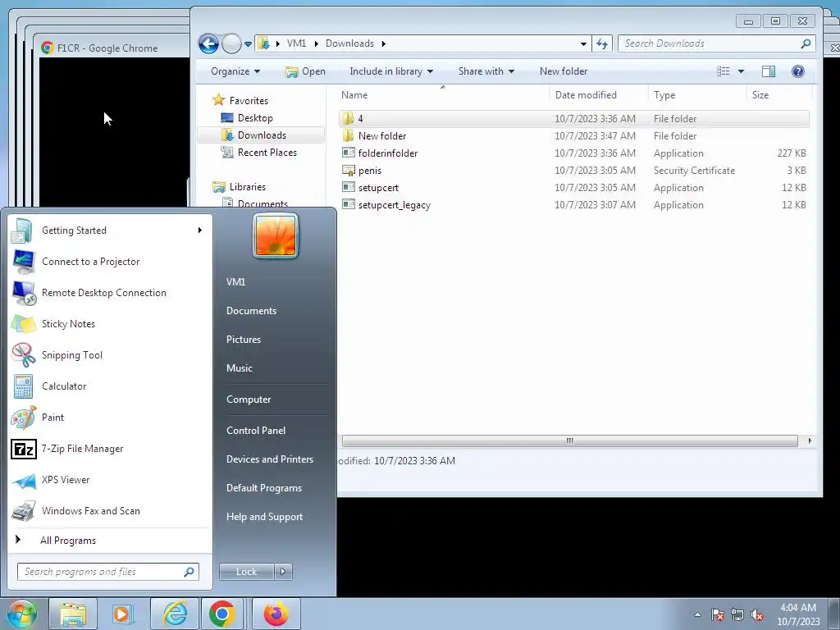Screen dimensions: 840x630
Task: Click the muted volume tray icon
Action: (x=757, y=614)
